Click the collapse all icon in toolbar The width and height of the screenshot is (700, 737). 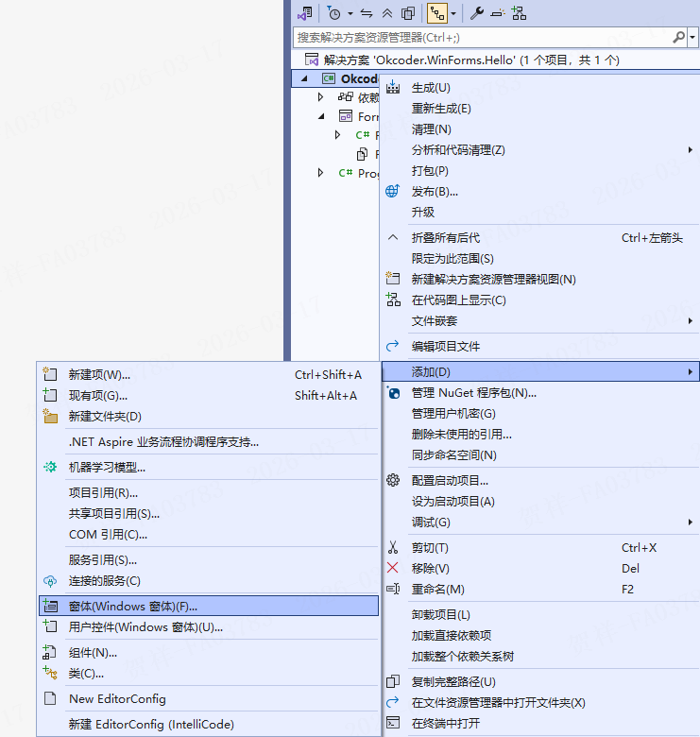387,13
